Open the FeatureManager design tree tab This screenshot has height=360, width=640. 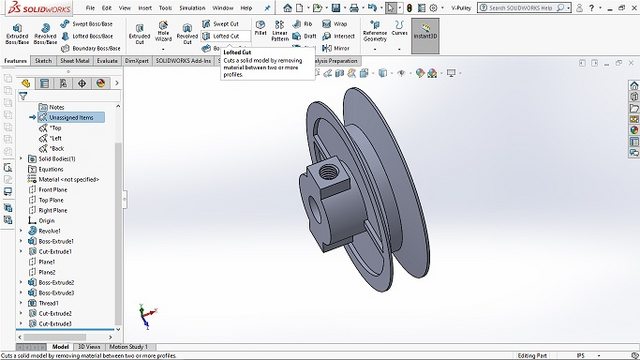point(26,83)
